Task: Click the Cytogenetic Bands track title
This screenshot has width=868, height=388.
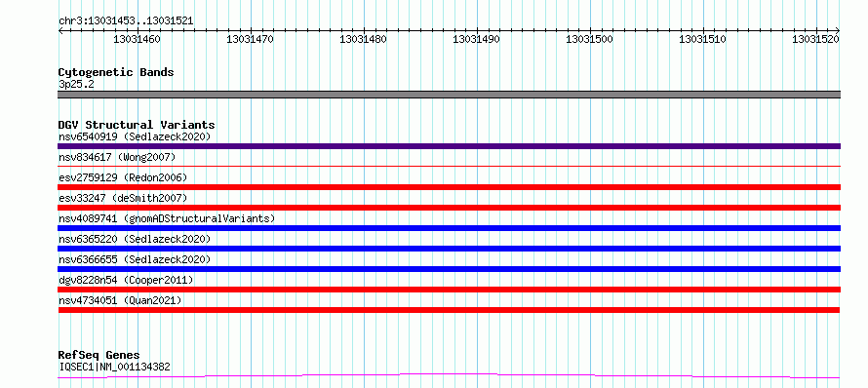Action: click(x=116, y=72)
